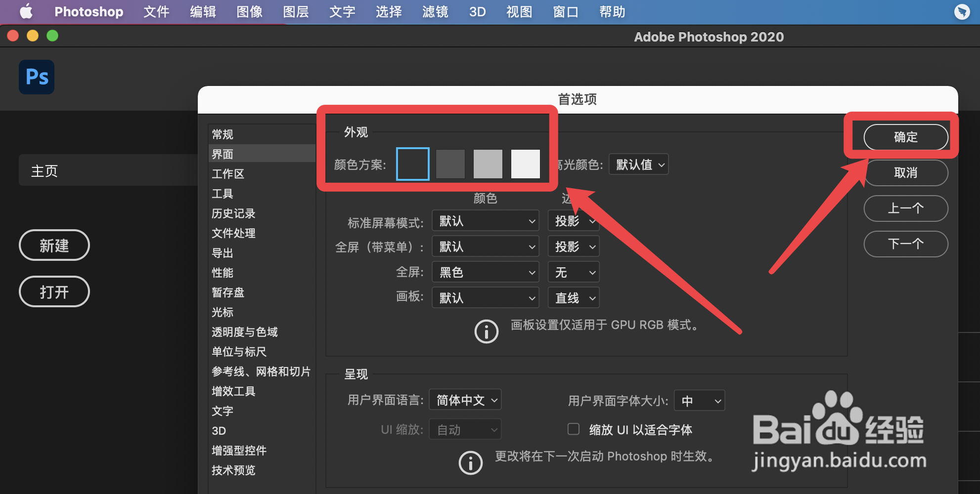Viewport: 980px width, 494px height.
Task: Open 全屏（带菜单）border 投影 dropdown
Action: click(574, 247)
